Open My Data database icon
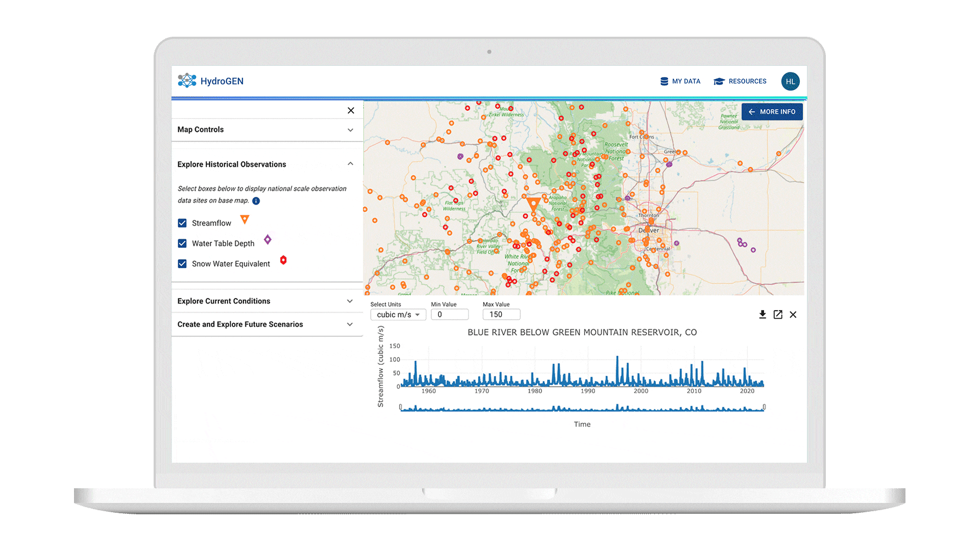Screen dimensions: 980x551 click(664, 81)
